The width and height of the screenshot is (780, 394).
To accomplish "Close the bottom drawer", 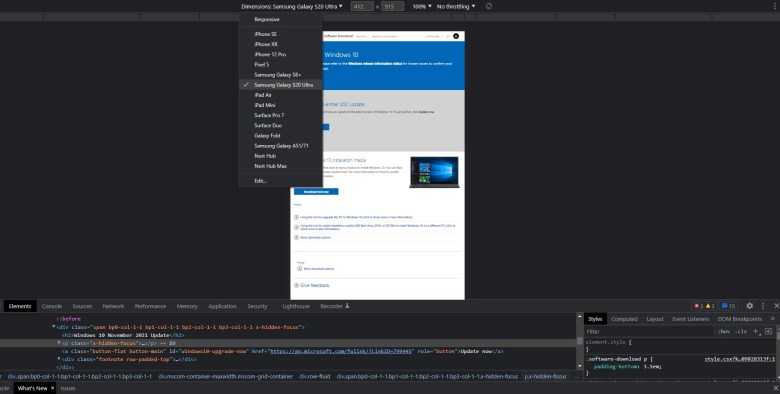I will click(x=776, y=388).
